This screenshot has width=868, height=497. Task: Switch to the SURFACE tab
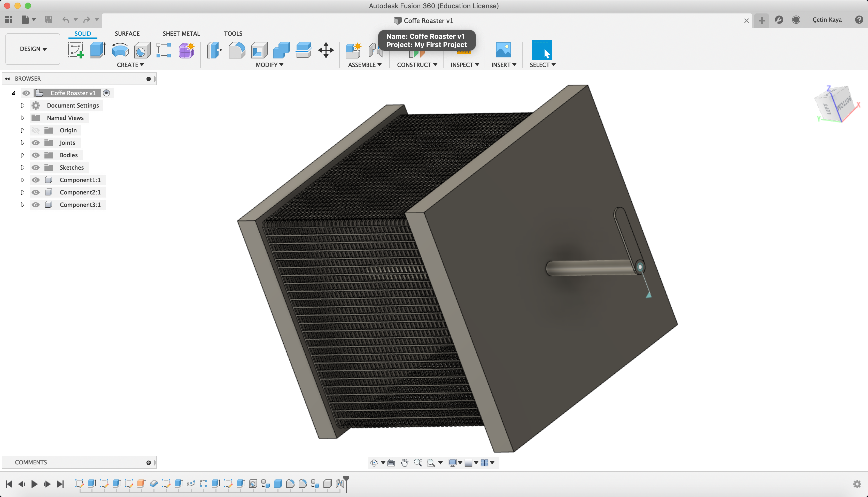pos(127,33)
